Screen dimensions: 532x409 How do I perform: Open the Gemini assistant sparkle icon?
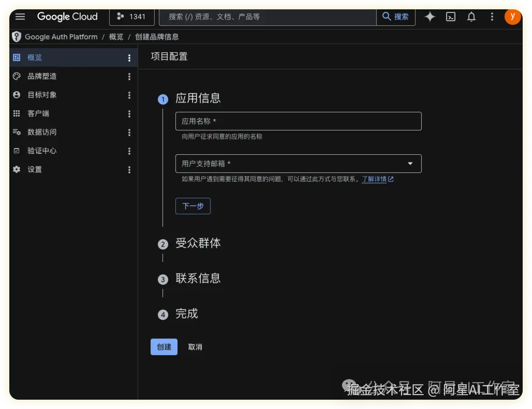pyautogui.click(x=430, y=17)
